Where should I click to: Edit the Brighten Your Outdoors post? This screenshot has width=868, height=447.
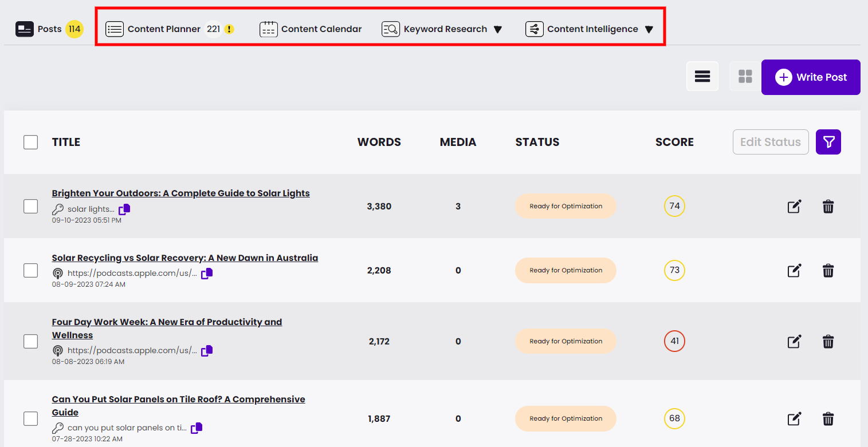pos(794,207)
